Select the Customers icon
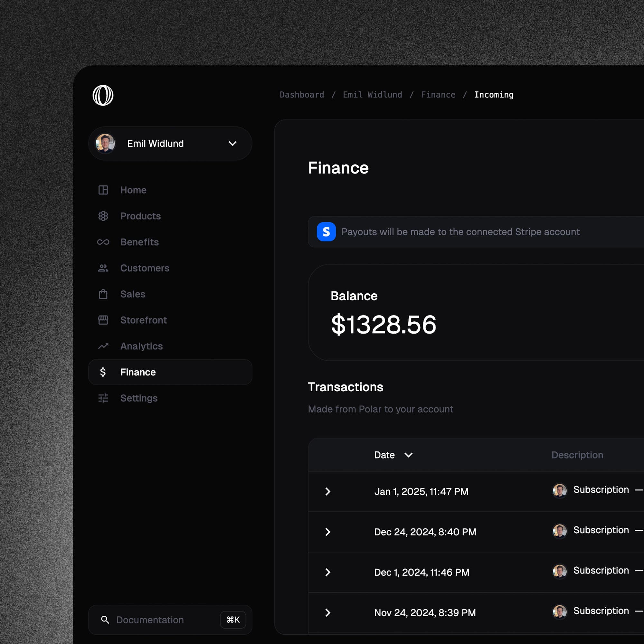644x644 pixels. coord(103,268)
